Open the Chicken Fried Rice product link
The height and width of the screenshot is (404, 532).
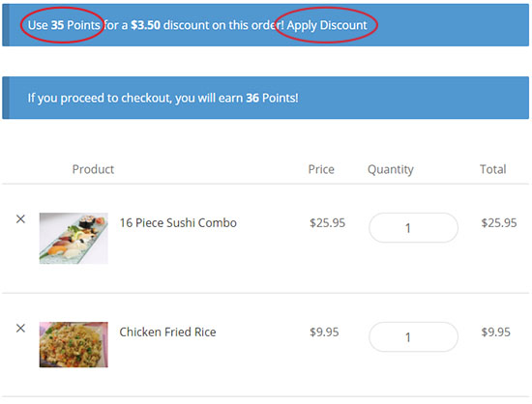pos(167,332)
